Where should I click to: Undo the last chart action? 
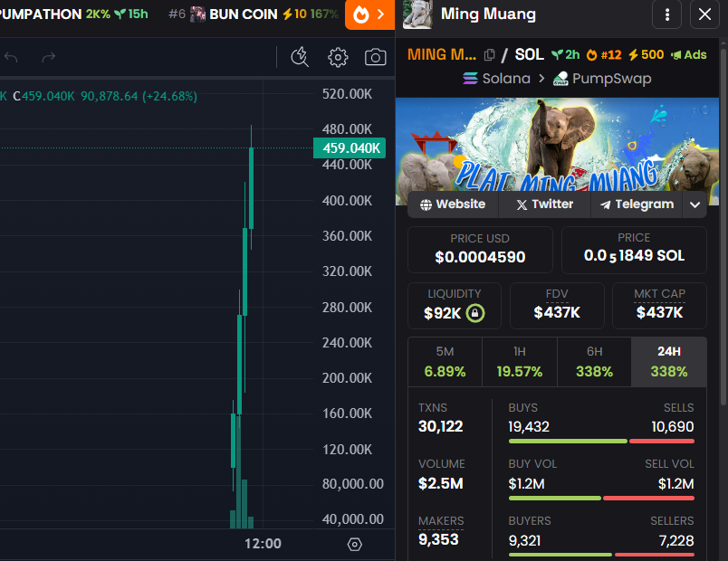coord(11,57)
